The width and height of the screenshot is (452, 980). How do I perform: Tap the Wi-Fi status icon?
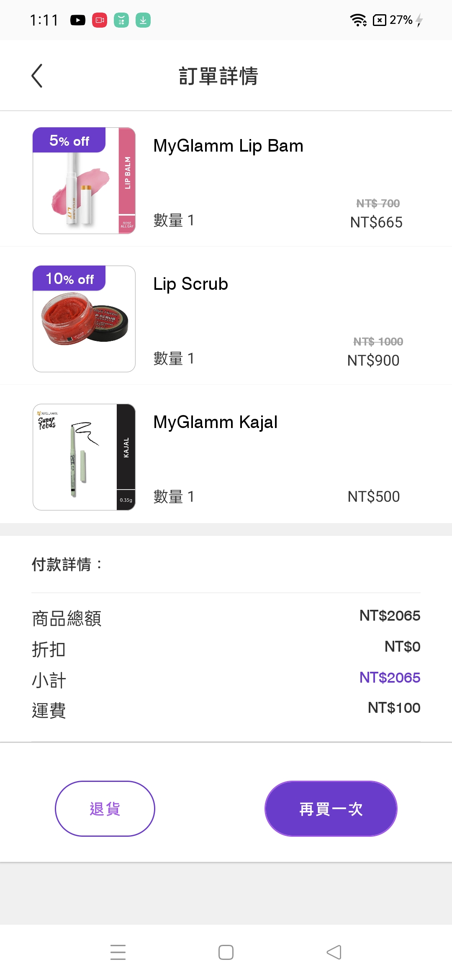[358, 20]
